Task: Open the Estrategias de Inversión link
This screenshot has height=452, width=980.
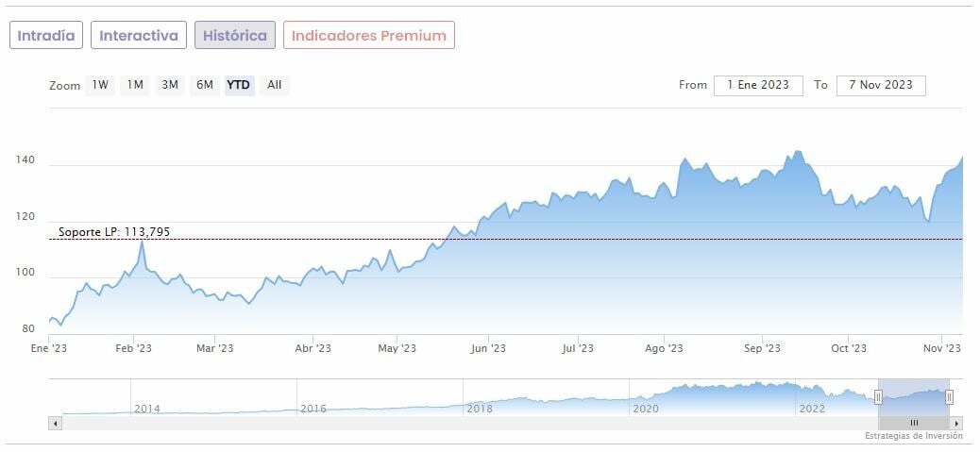Action: [x=913, y=436]
